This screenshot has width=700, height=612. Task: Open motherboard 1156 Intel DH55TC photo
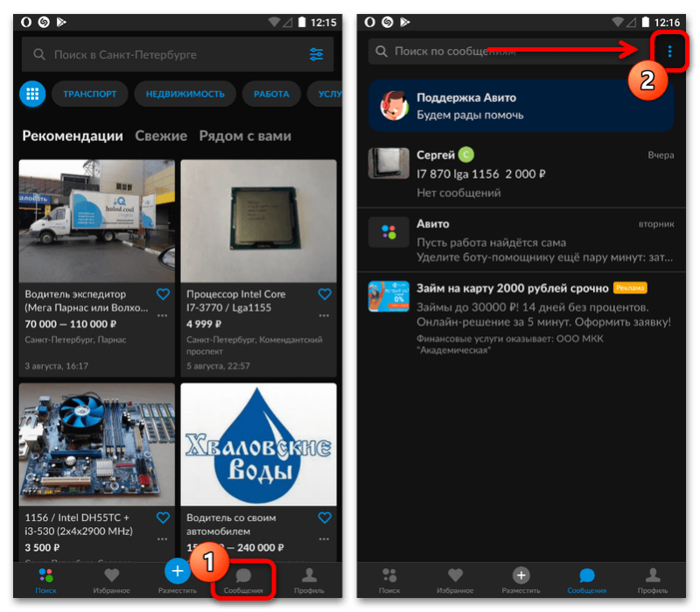(x=97, y=445)
